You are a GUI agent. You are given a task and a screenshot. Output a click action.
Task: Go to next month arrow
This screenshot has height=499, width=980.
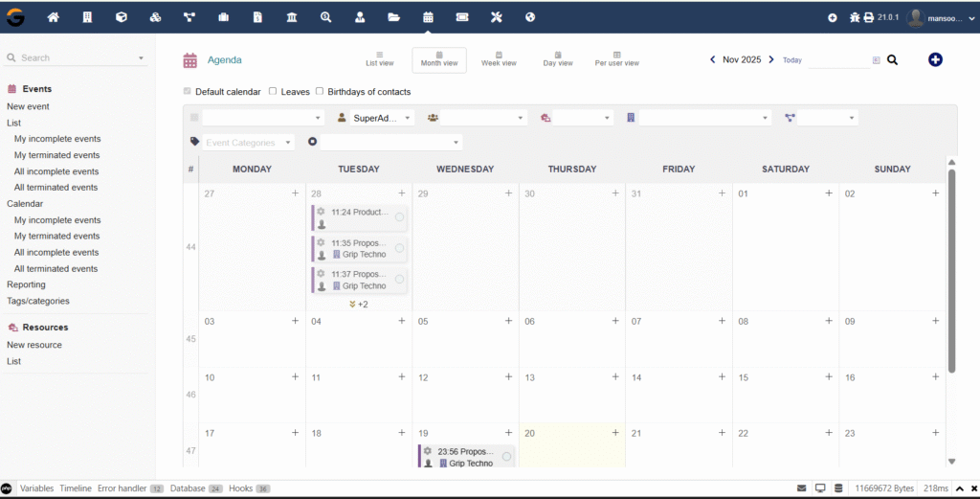point(771,59)
